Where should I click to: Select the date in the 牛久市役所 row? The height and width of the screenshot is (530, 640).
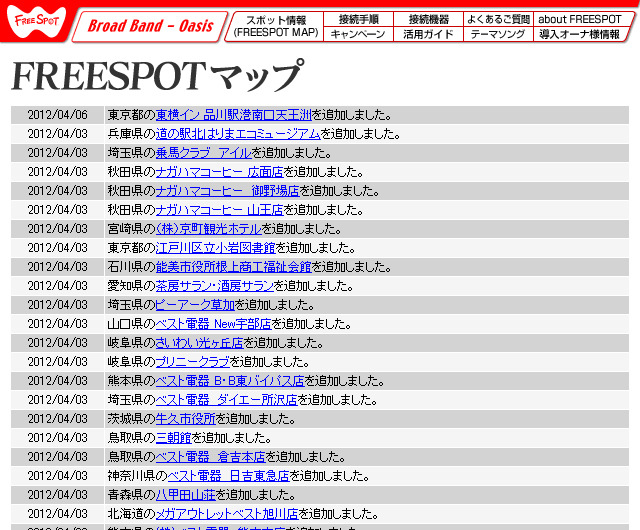(x=58, y=419)
